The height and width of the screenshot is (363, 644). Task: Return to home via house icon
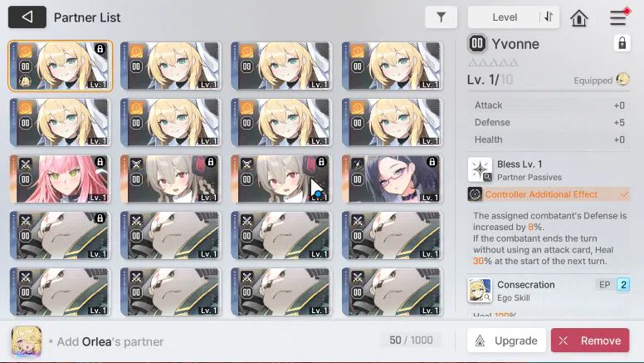(579, 17)
